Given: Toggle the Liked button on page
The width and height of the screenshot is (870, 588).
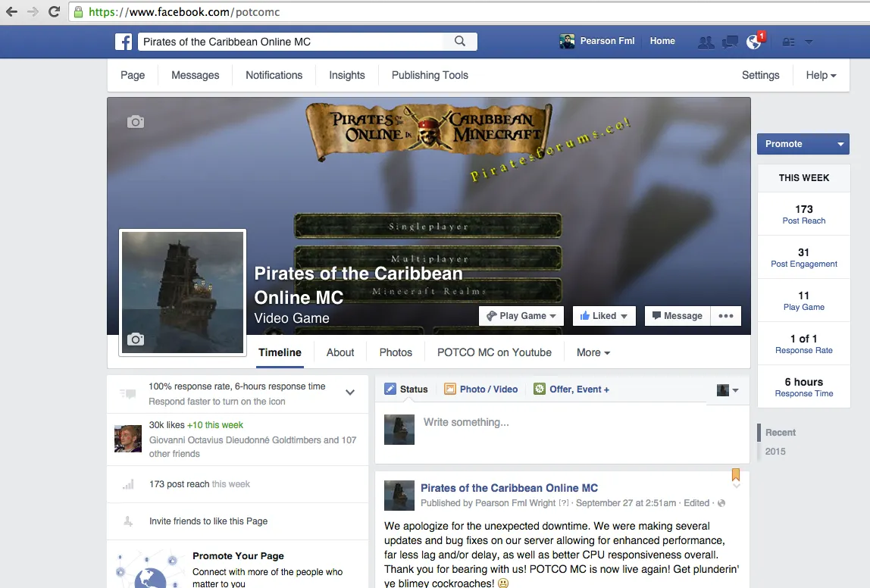Looking at the screenshot, I should coord(603,316).
